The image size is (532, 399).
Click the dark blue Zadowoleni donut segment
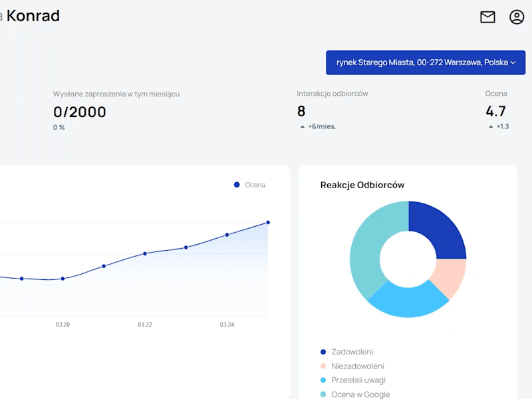(x=438, y=229)
